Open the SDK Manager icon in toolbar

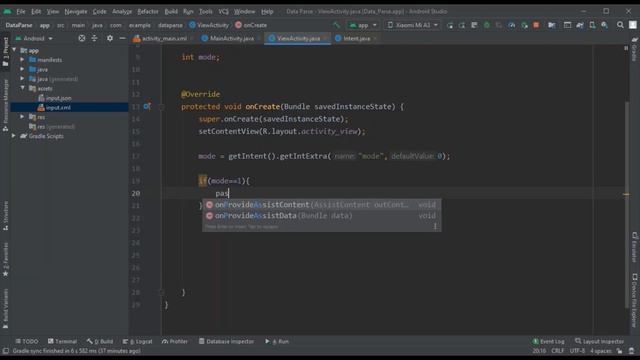coord(604,25)
